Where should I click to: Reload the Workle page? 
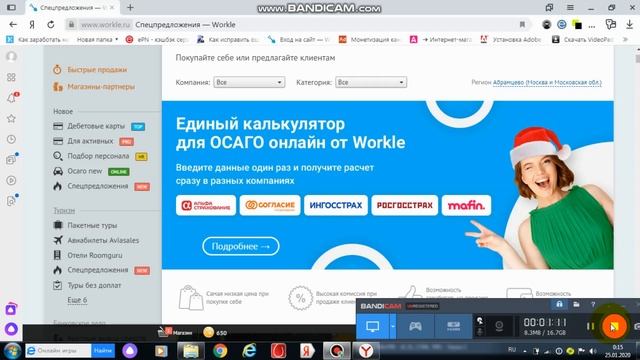tap(51, 24)
